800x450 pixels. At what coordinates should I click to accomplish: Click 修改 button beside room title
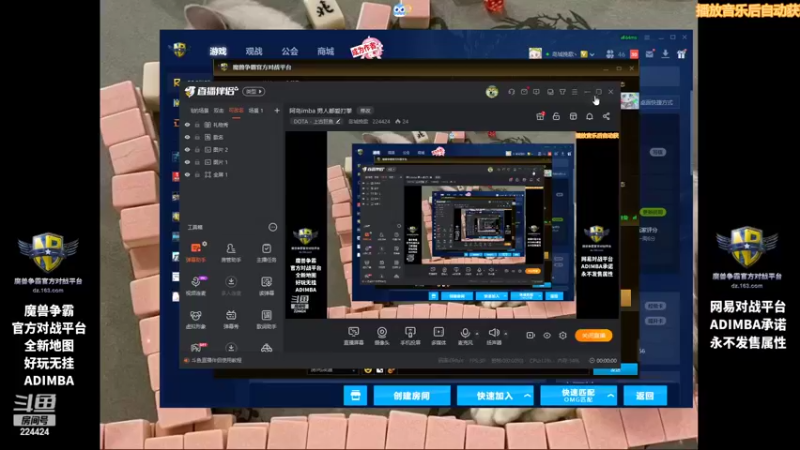[x=365, y=110]
